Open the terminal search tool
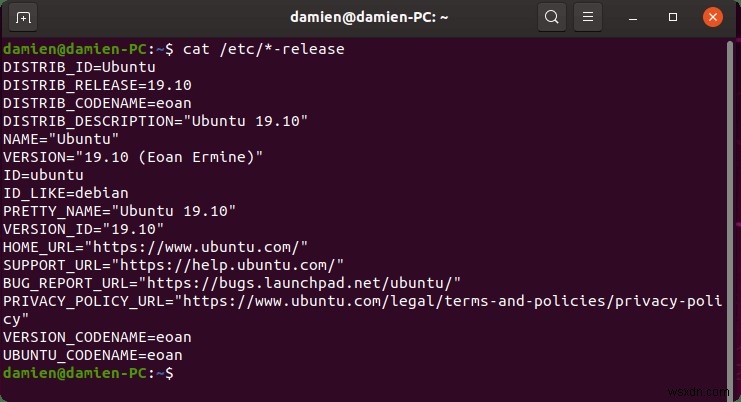 point(551,17)
